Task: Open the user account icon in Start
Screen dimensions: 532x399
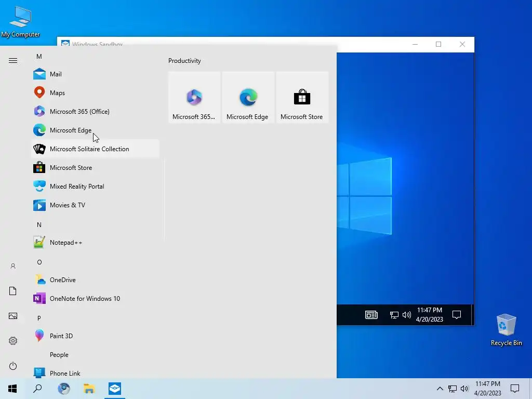Action: coord(13,266)
